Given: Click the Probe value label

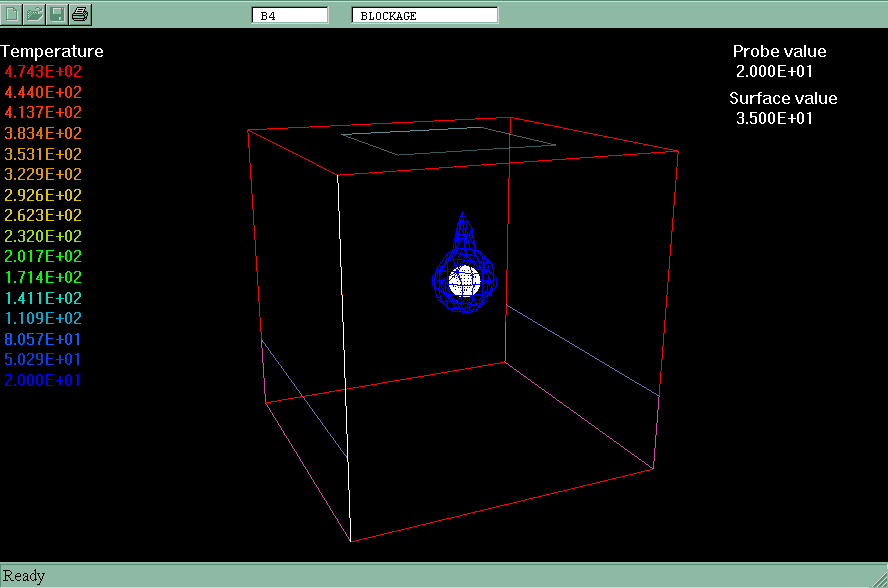Looking at the screenshot, I should pyautogui.click(x=779, y=52).
